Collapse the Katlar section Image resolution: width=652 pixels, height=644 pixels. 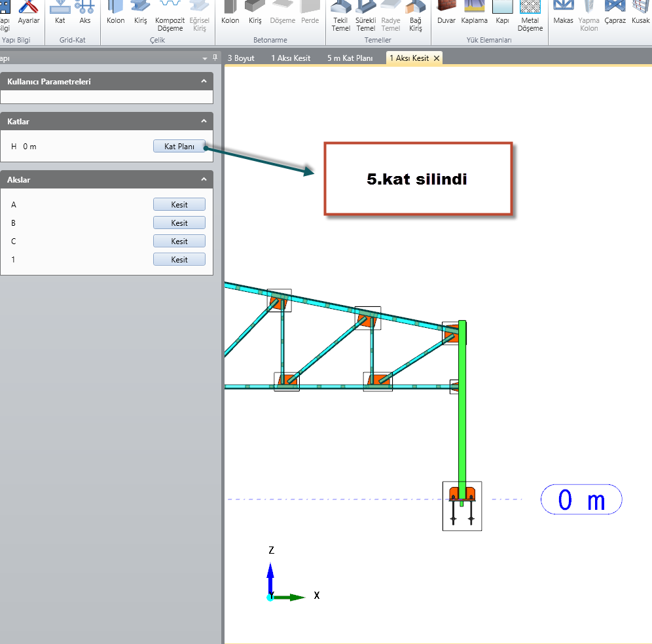tap(204, 121)
